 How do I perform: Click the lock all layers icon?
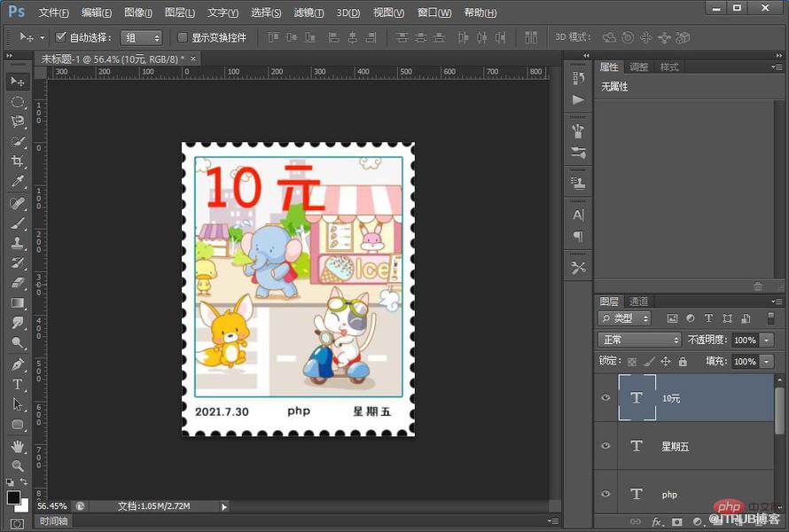[x=683, y=362]
